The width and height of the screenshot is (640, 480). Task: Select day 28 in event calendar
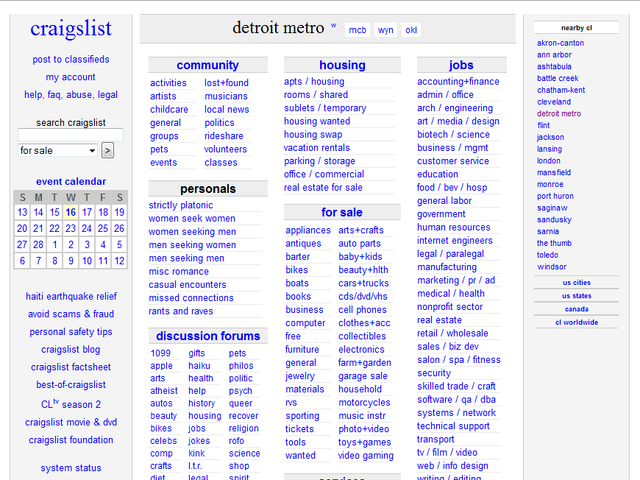pos(38,244)
